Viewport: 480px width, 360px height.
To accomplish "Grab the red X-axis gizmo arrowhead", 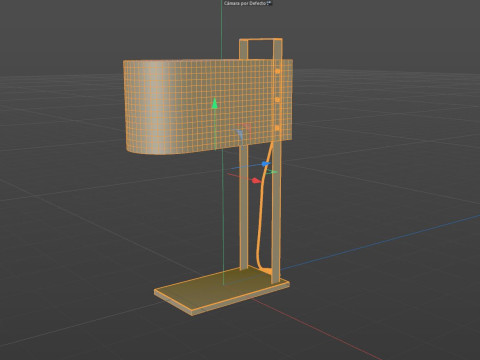I will click(256, 181).
